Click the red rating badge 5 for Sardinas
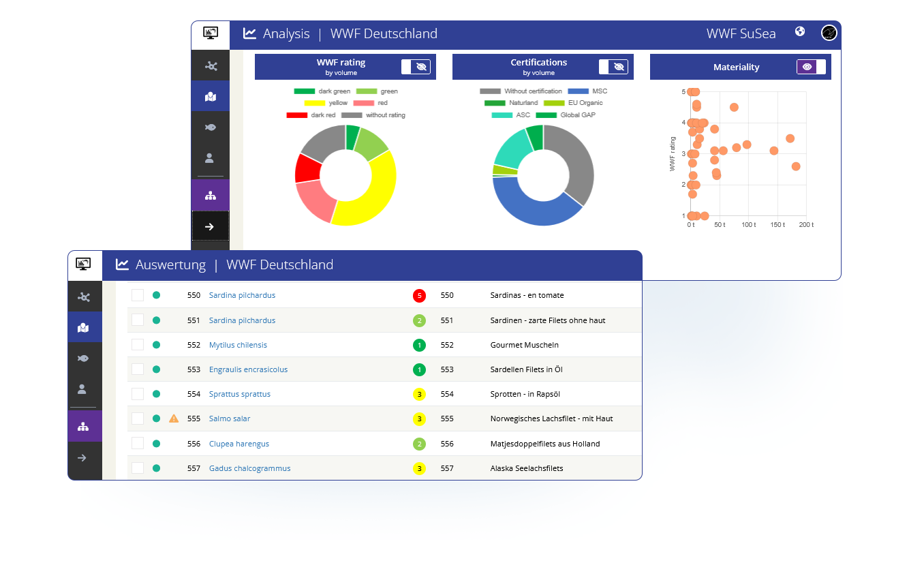924x563 pixels. (x=419, y=296)
